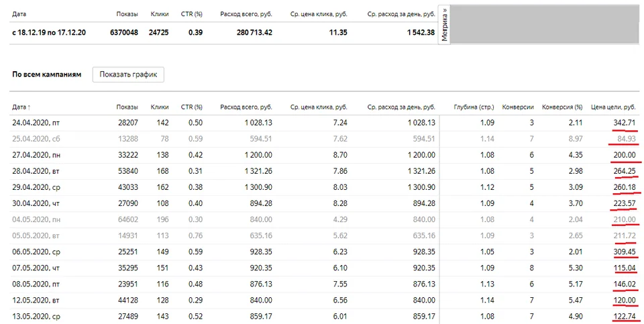Image resolution: width=644 pixels, height=324 pixels.
Task: Select the date range с 18.12.19 по 17.12.20
Action: [x=49, y=32]
